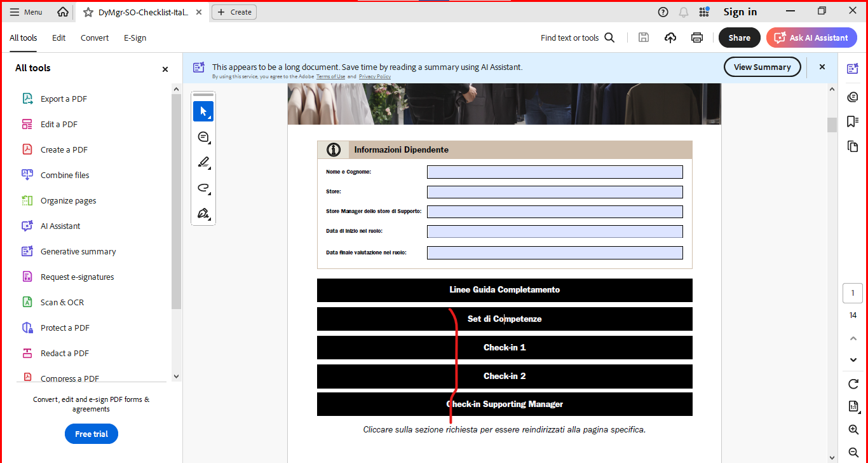Open the Menu hamburger dropdown

coord(26,12)
